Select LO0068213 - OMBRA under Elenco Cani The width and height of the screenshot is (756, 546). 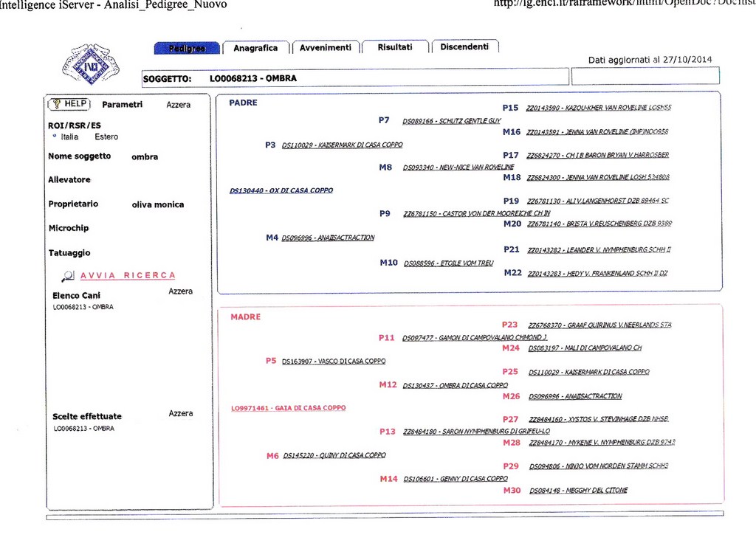[x=83, y=306]
